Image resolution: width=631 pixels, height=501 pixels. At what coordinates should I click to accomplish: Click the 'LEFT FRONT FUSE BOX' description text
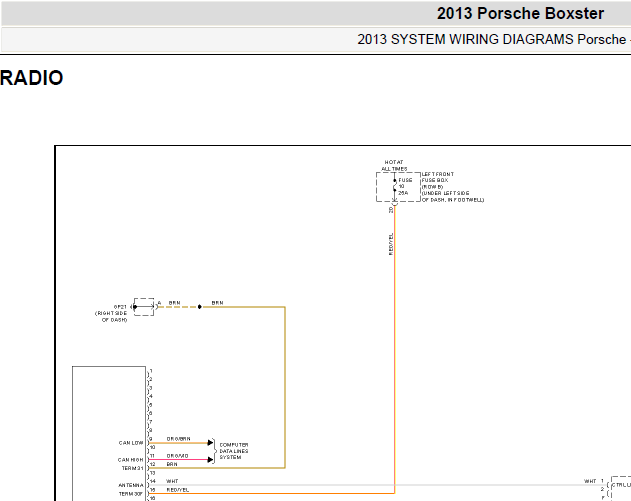[x=452, y=187]
